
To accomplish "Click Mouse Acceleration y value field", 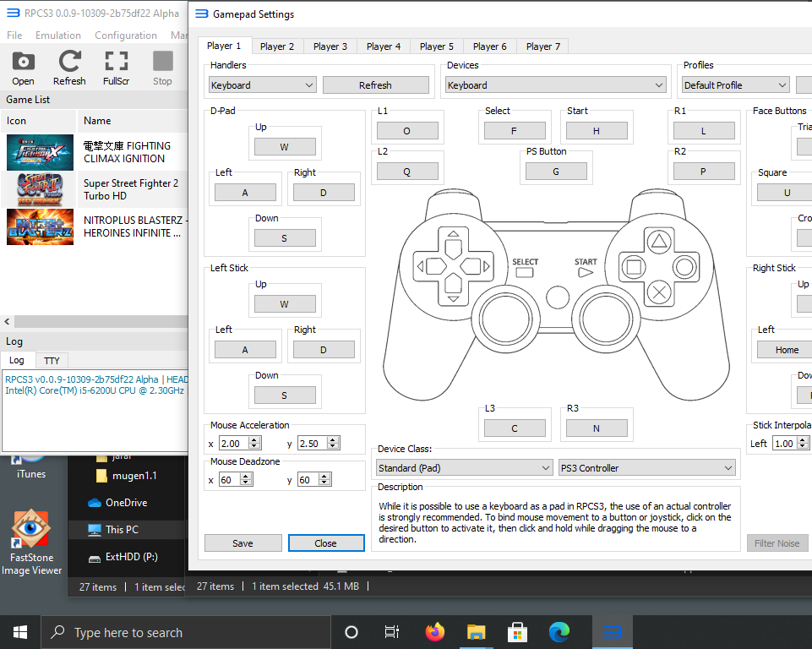I will click(313, 443).
